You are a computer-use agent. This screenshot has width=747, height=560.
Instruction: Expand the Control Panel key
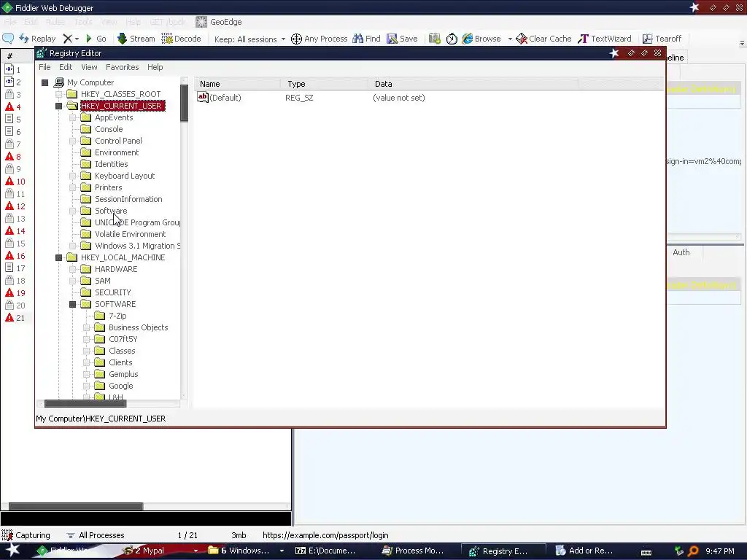[x=72, y=141]
